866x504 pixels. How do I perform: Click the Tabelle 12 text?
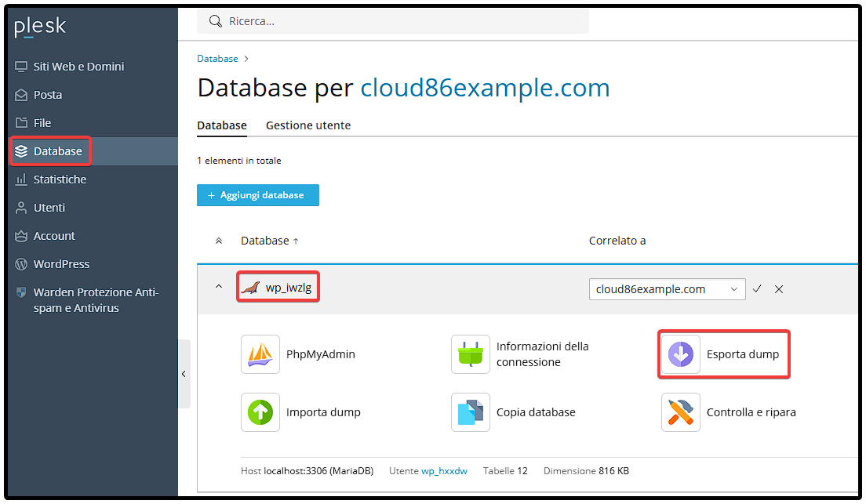click(x=505, y=471)
